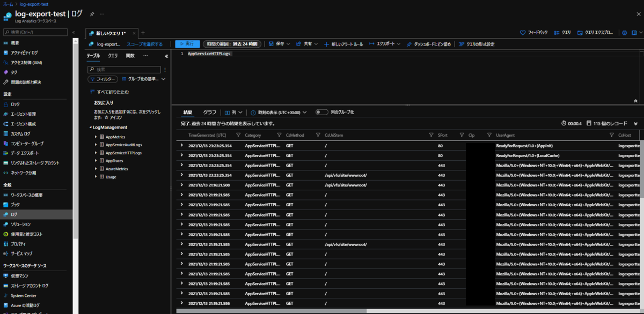644x314 pixels.
Task: Collapse the tables side pane
Action: tap(166, 56)
